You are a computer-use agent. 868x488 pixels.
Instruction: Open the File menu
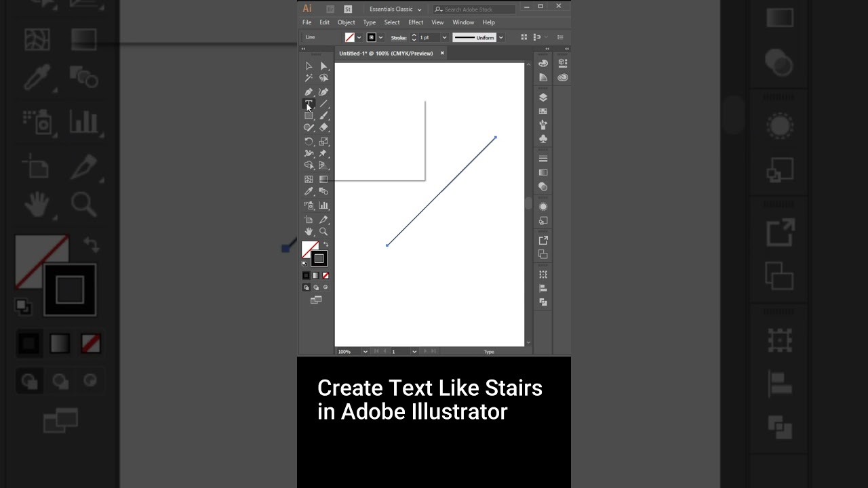(x=307, y=22)
